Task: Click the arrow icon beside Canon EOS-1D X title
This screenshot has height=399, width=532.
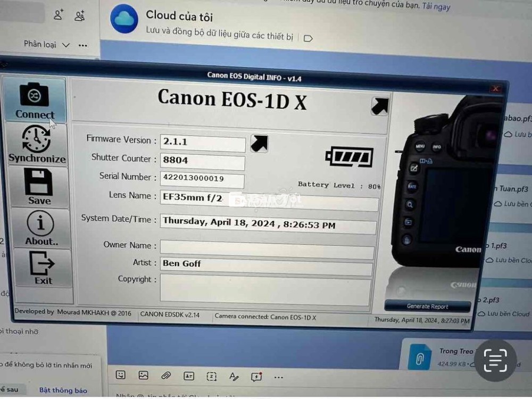Action: (x=380, y=106)
